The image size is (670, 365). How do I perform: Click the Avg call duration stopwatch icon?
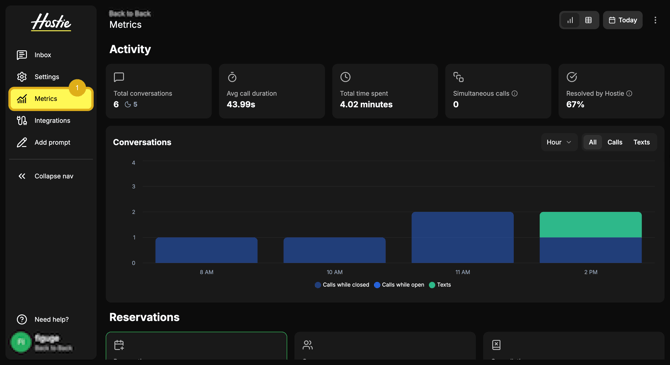click(232, 77)
